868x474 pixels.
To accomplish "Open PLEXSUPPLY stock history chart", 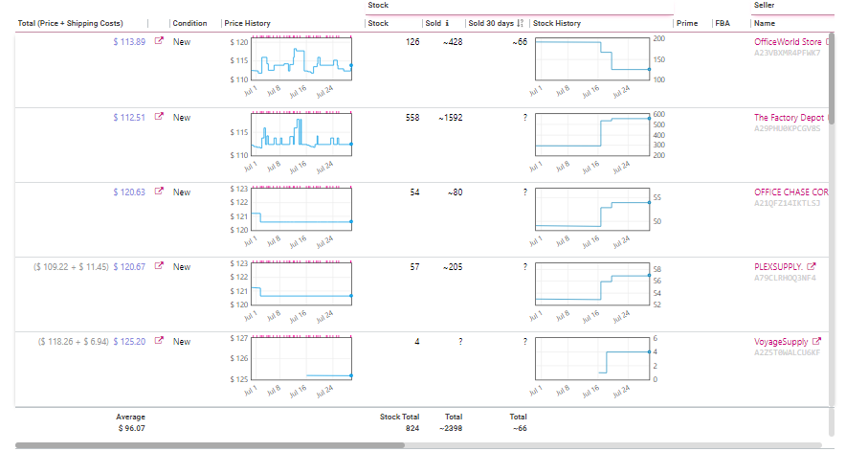I will (592, 283).
